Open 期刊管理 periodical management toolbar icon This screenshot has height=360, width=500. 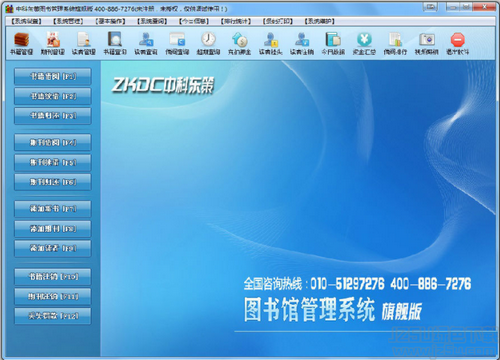(53, 43)
